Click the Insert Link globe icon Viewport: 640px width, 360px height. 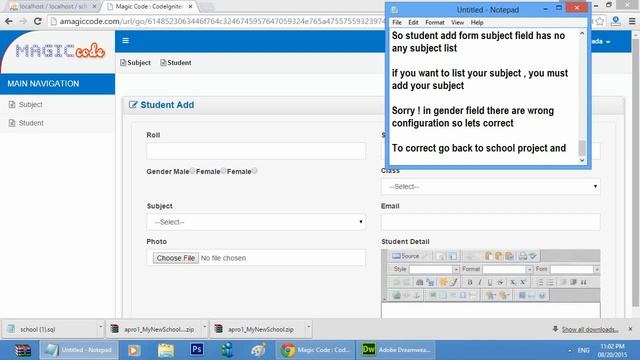point(396,295)
